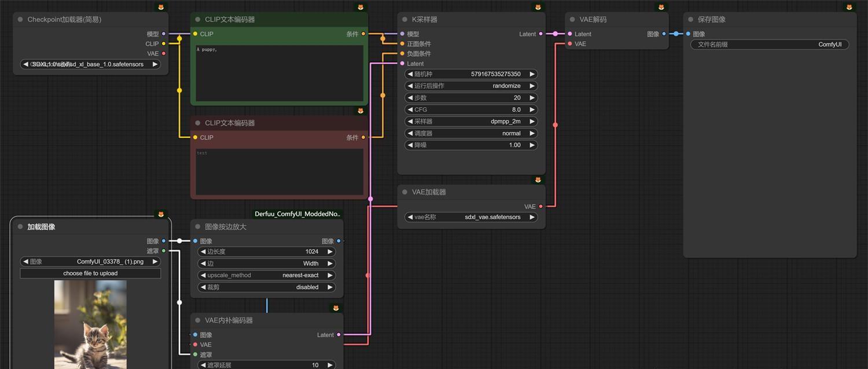Screen dimensions: 868x369
Task: Click the fox badge on 加载图像 node
Action: click(x=161, y=214)
